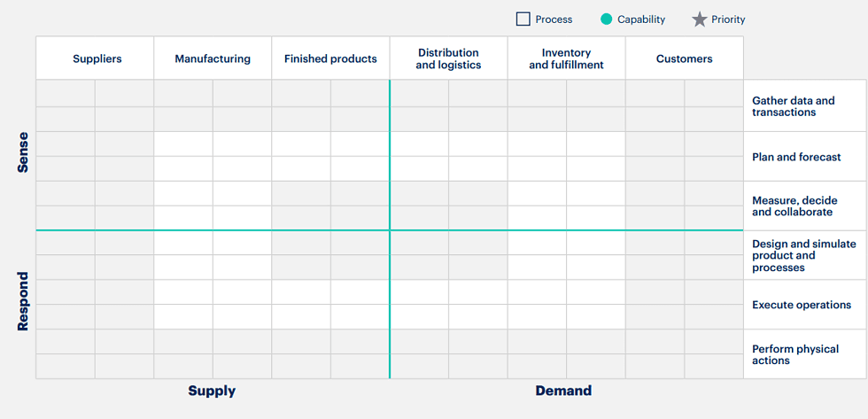Click the Distribution and logistics header

coord(448,58)
